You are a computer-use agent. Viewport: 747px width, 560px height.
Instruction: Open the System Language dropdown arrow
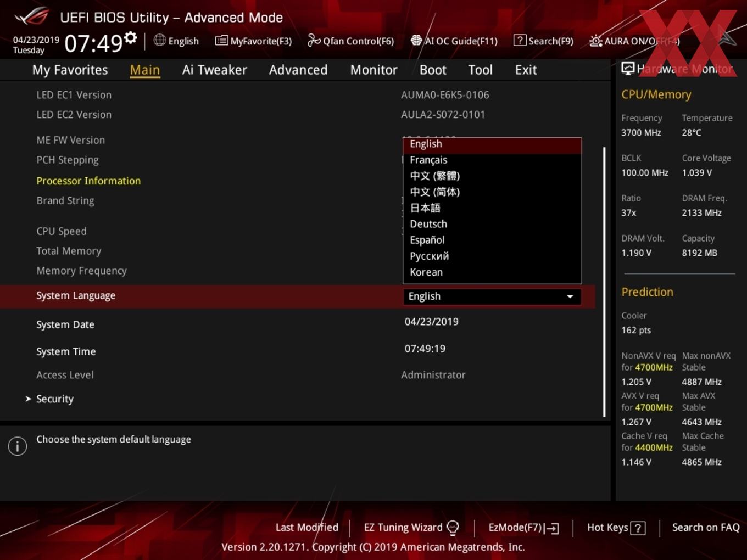(x=570, y=296)
